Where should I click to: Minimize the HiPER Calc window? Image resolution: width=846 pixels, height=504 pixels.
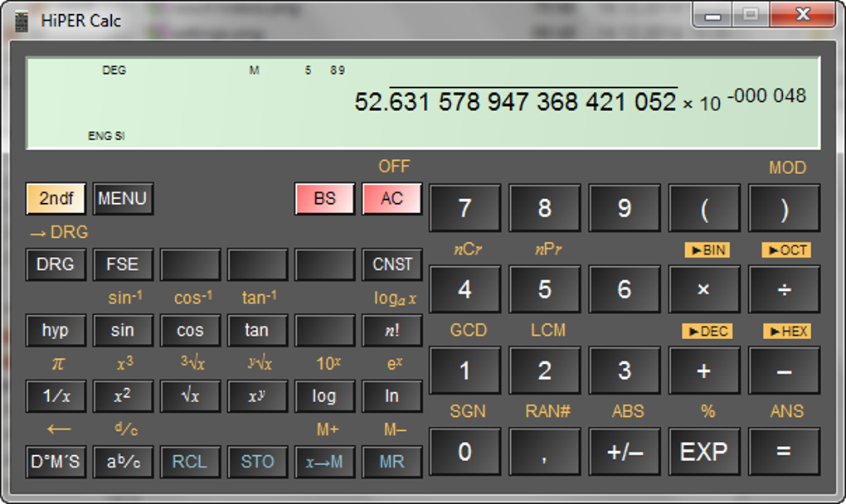tap(712, 15)
